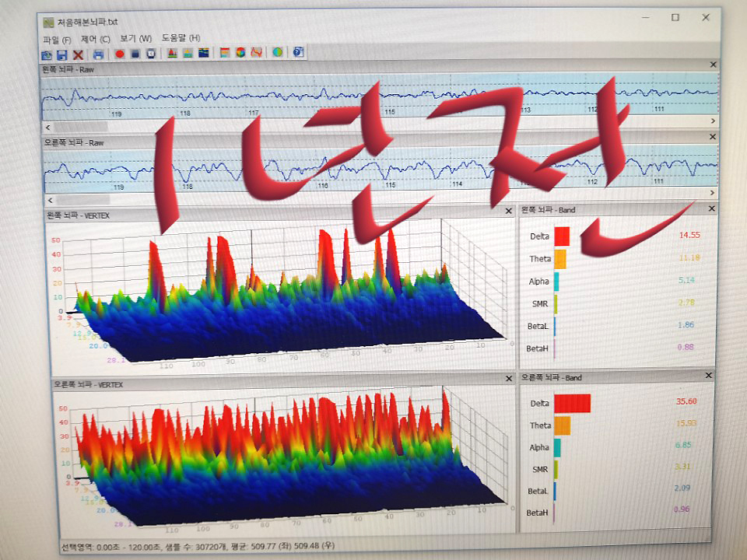Open the 도움말 (H) menu

181,38
